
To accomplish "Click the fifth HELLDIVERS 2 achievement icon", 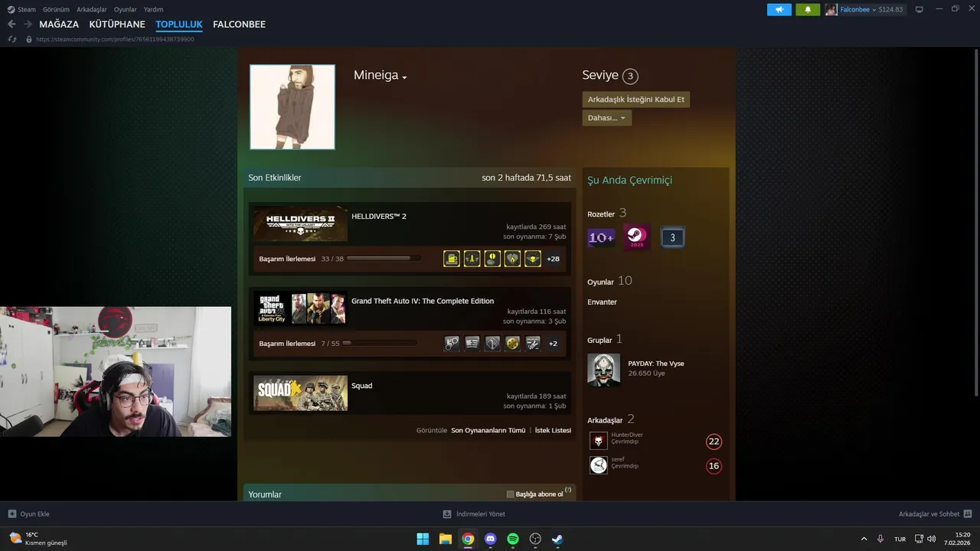I will click(x=532, y=259).
